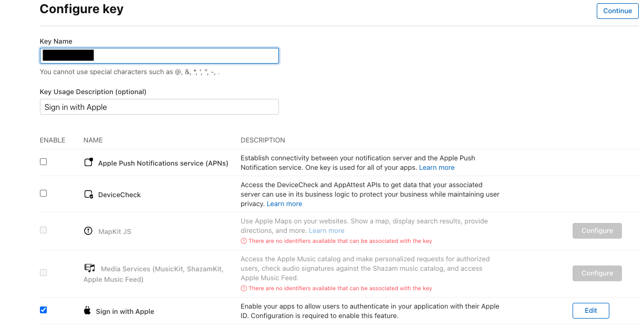The image size is (644, 327).
Task: Click 'Apple Push Notifications service (APNs)' name
Action: point(163,163)
